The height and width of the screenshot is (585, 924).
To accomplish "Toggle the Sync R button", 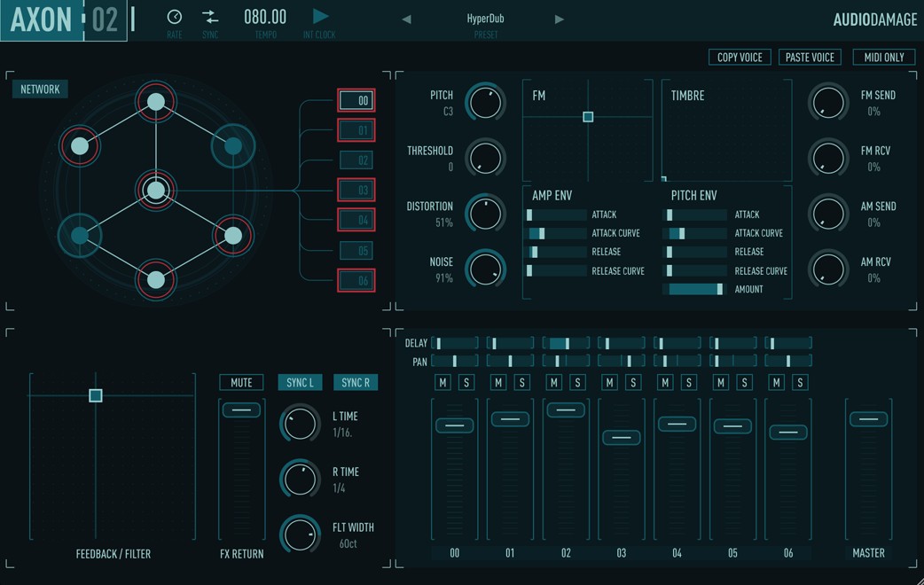I will pyautogui.click(x=356, y=382).
